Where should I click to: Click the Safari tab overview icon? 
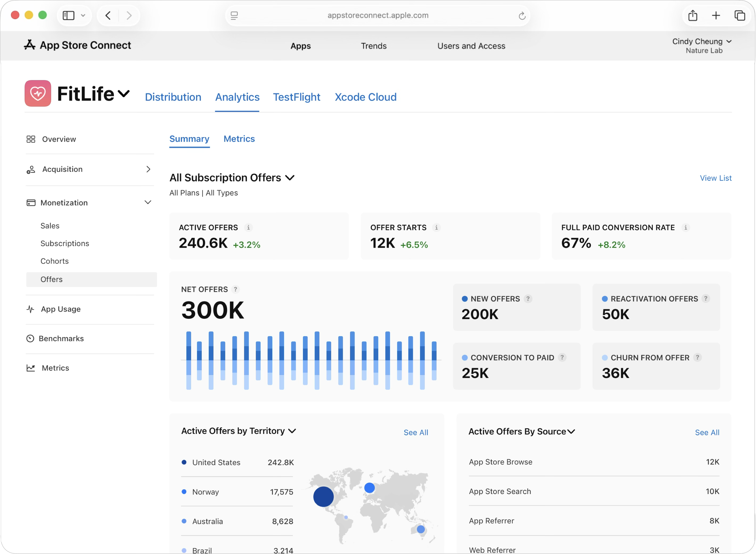[739, 15]
